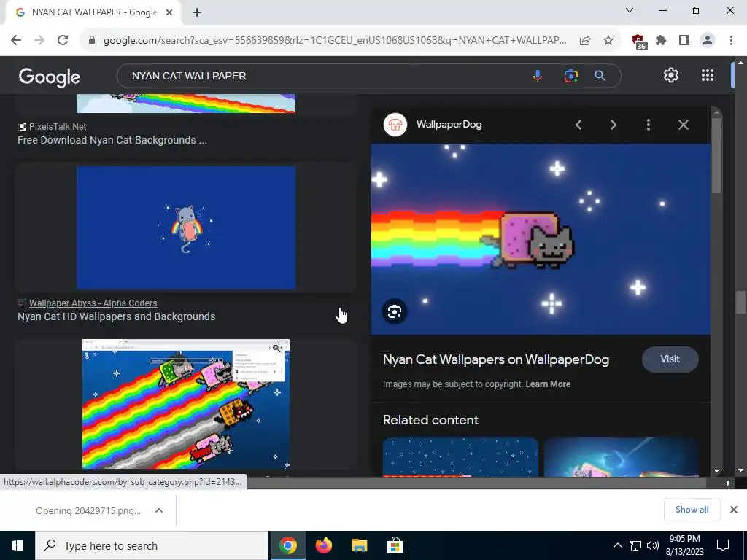The height and width of the screenshot is (560, 747).
Task: Click the browser back arrow
Action: (16, 40)
